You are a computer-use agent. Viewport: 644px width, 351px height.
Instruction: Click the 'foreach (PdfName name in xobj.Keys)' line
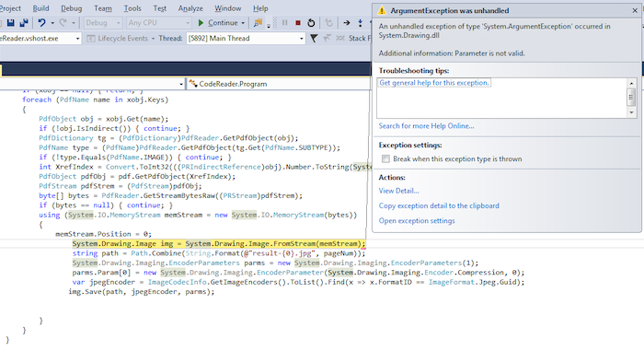(x=96, y=99)
